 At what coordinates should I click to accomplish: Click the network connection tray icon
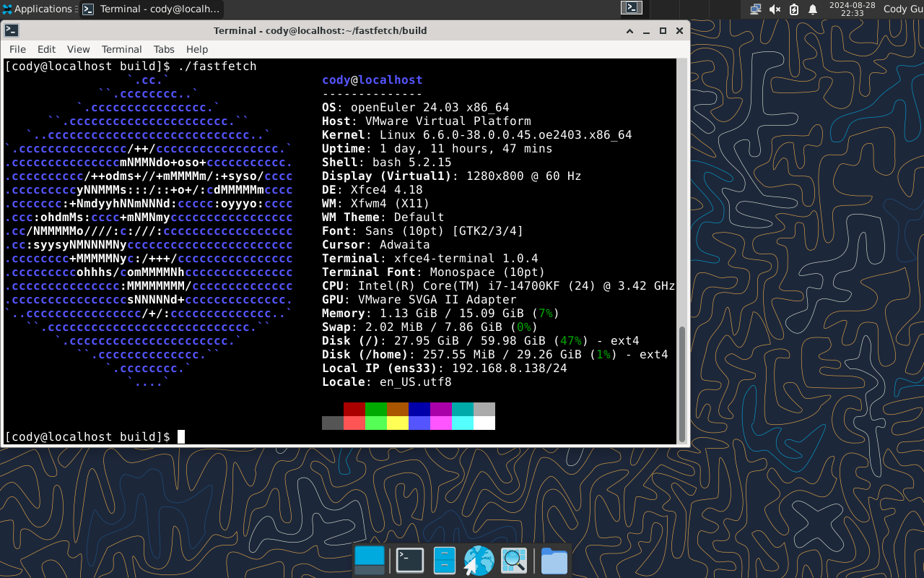pos(756,9)
